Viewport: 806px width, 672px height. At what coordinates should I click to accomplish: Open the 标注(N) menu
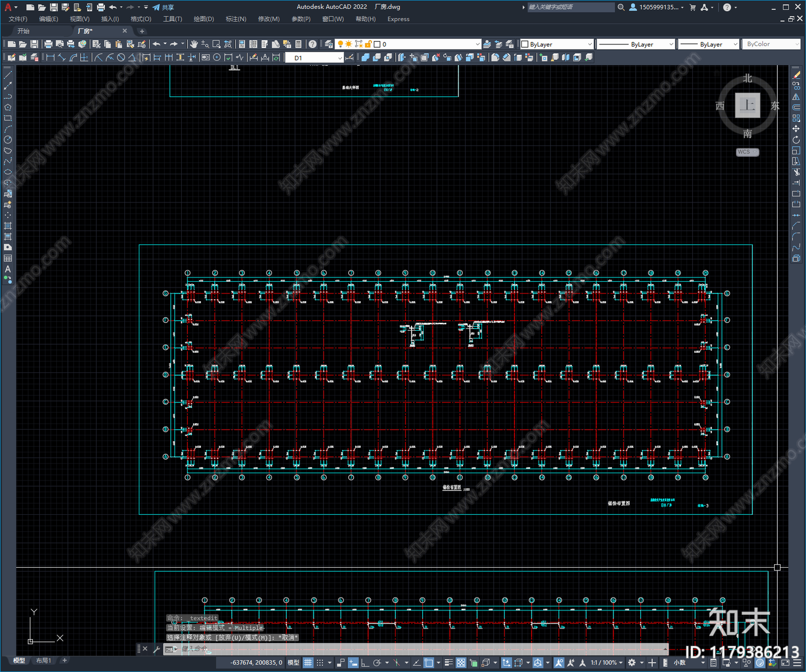pyautogui.click(x=236, y=19)
